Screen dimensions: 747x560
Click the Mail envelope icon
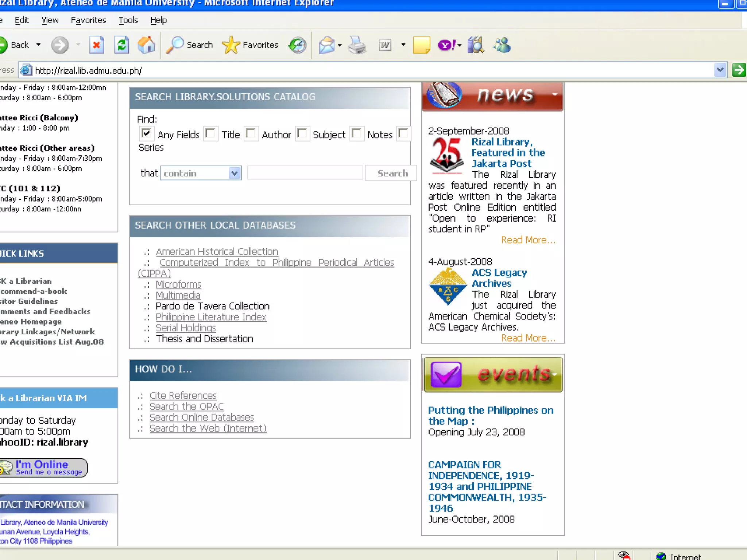(326, 45)
